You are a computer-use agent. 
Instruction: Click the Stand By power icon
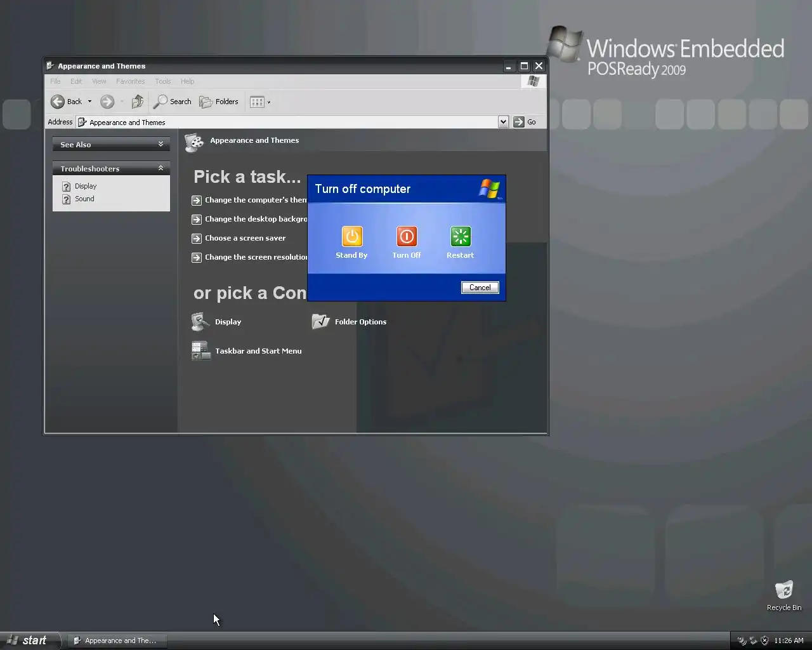coord(351,237)
